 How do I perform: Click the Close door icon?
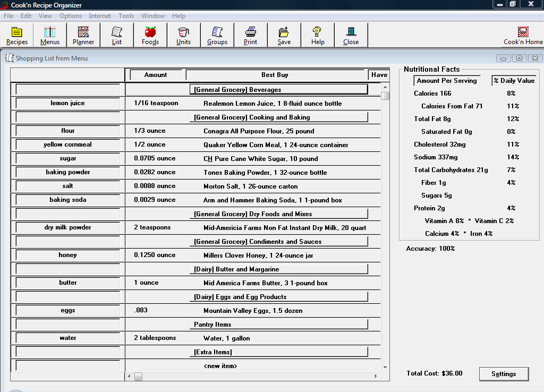click(x=351, y=36)
